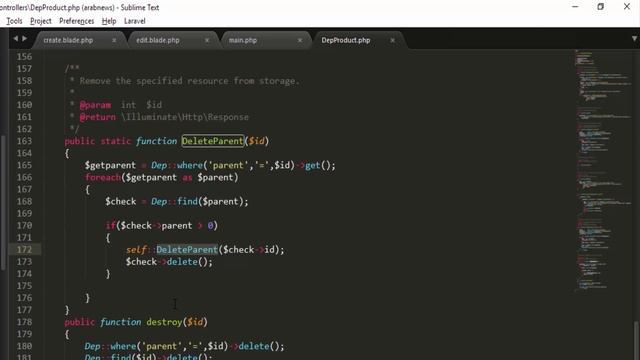Go to next tab with right arrow
This screenshot has width=640, height=360.
[x=24, y=38]
